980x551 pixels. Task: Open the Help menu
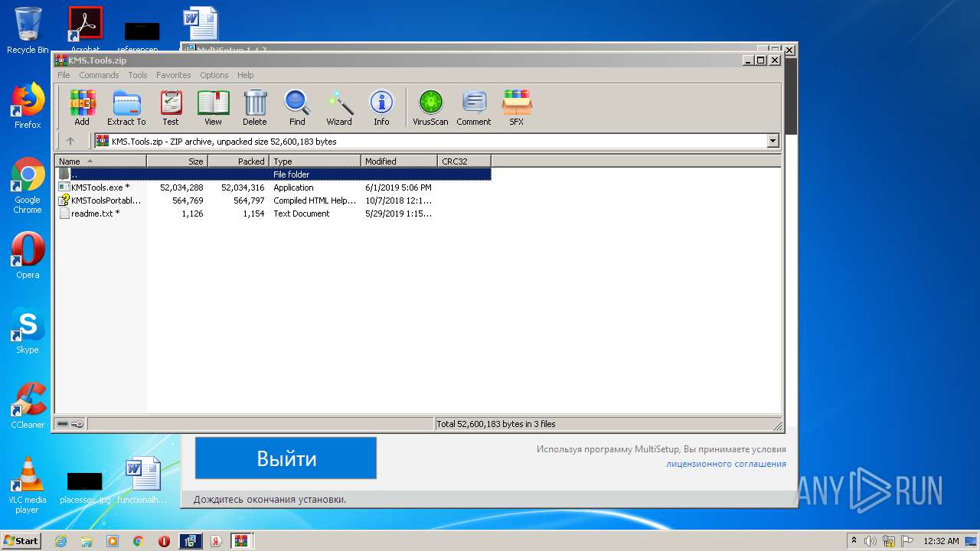[x=245, y=75]
